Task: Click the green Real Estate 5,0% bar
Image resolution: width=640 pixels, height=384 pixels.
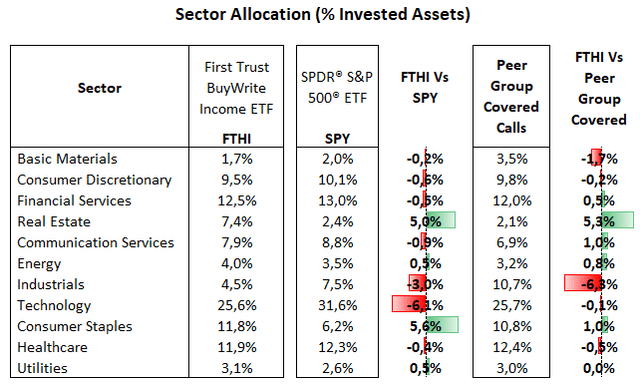Action: [441, 220]
